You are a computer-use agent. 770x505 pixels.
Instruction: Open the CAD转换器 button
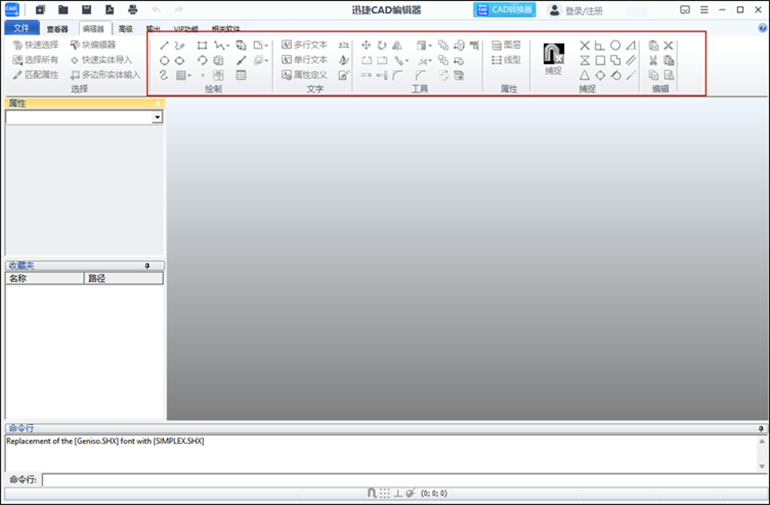click(x=504, y=10)
